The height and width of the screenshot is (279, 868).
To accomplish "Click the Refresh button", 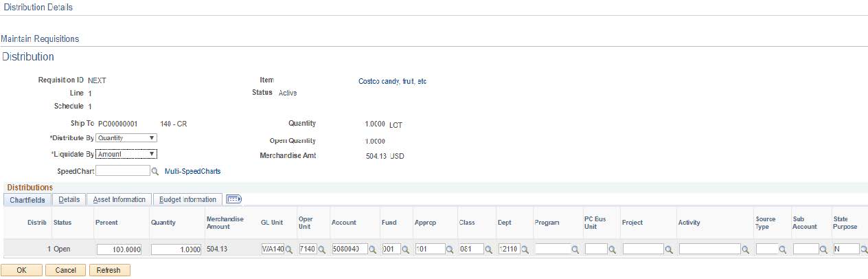I will tap(109, 270).
